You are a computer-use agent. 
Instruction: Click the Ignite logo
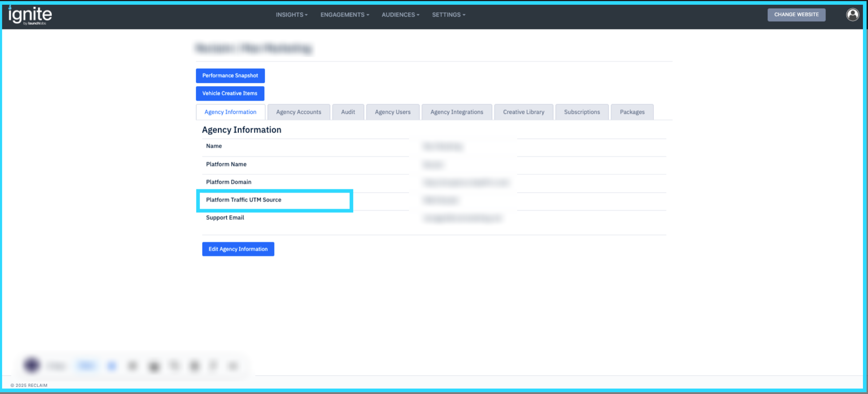pos(30,15)
